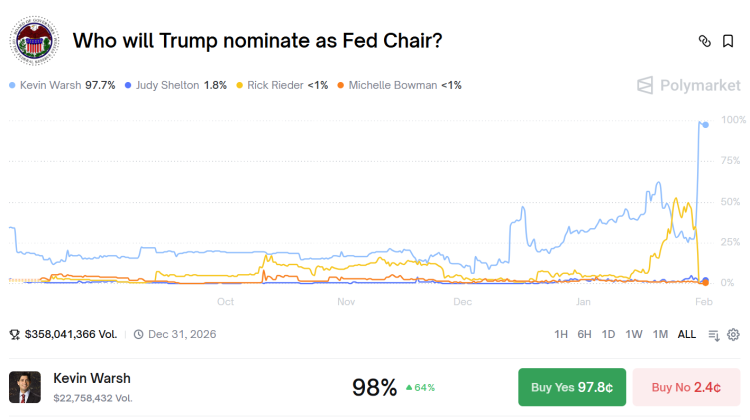The width and height of the screenshot is (750, 420).
Task: Click the Kevin Warsh endpoint dot on chart
Action: (705, 124)
